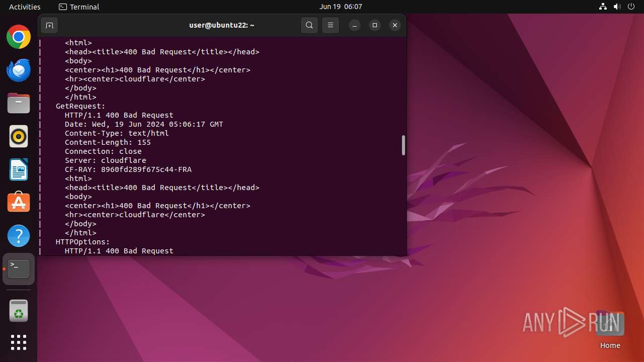Viewport: 644px width, 362px height.
Task: Click the title 'user@ubuntu22: ~'
Action: tap(222, 25)
